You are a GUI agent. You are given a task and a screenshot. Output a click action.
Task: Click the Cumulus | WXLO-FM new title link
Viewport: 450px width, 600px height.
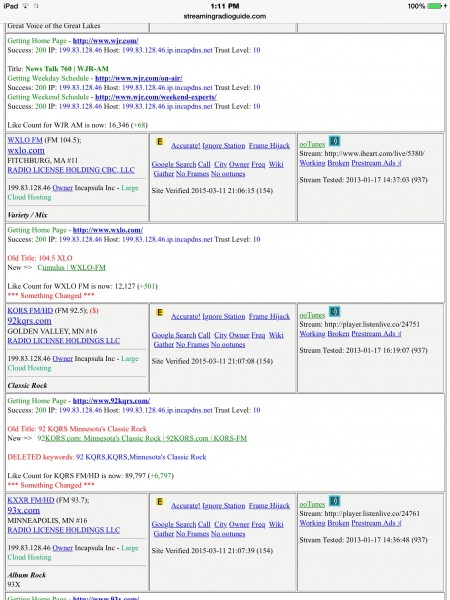coord(72,267)
